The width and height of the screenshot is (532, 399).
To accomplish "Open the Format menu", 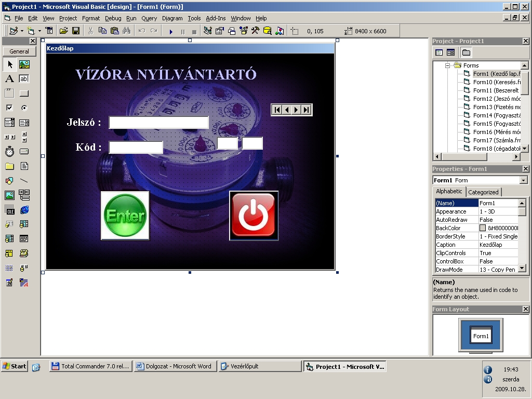I will (91, 18).
